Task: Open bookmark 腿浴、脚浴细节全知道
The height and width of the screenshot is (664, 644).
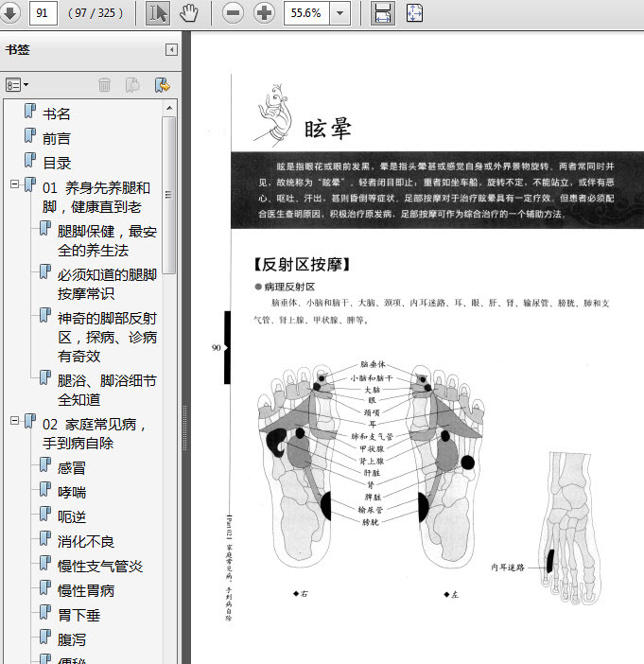Action: click(x=107, y=390)
